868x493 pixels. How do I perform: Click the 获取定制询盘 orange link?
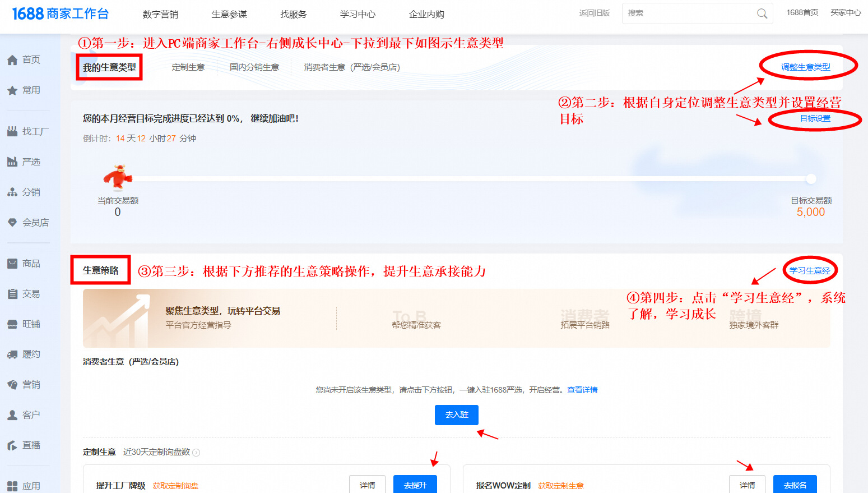pos(175,486)
